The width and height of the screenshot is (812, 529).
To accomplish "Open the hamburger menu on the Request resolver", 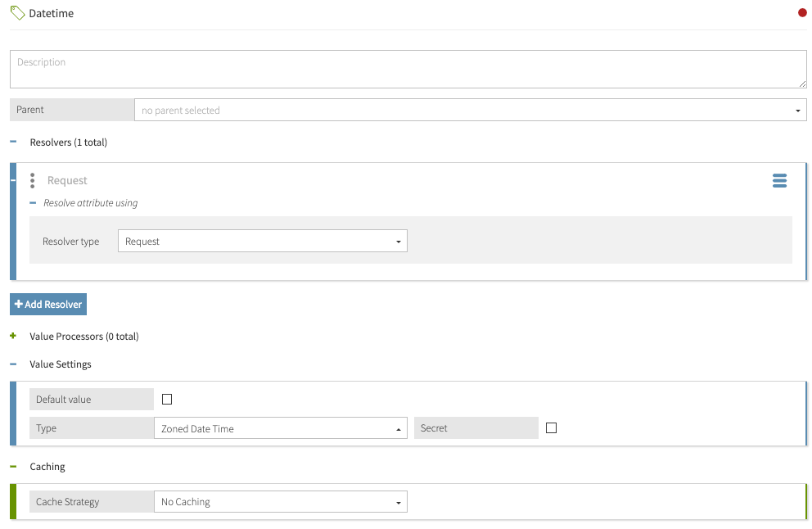I will coord(779,180).
